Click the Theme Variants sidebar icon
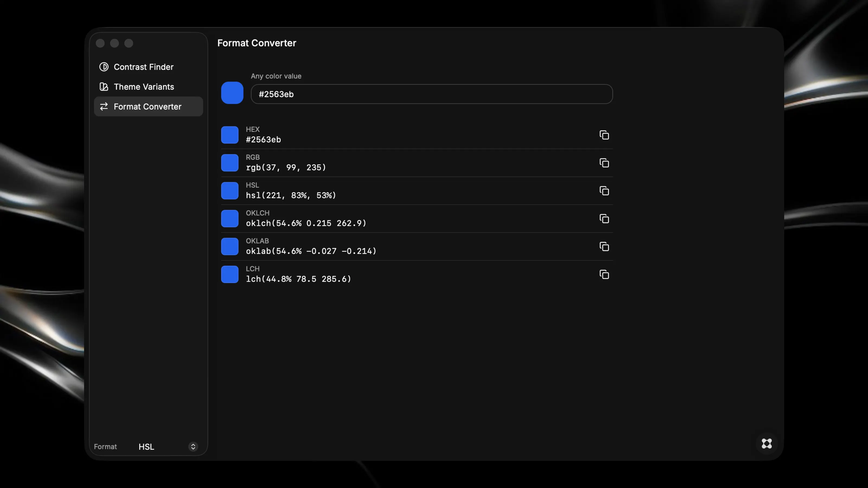 pos(104,87)
